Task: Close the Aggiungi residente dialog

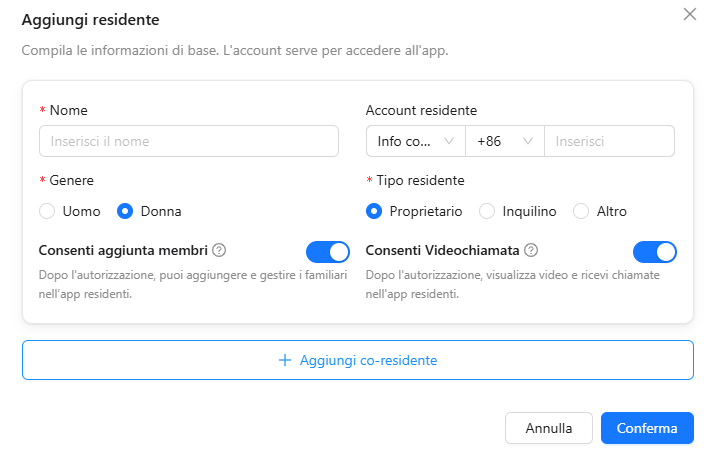Action: tap(690, 14)
